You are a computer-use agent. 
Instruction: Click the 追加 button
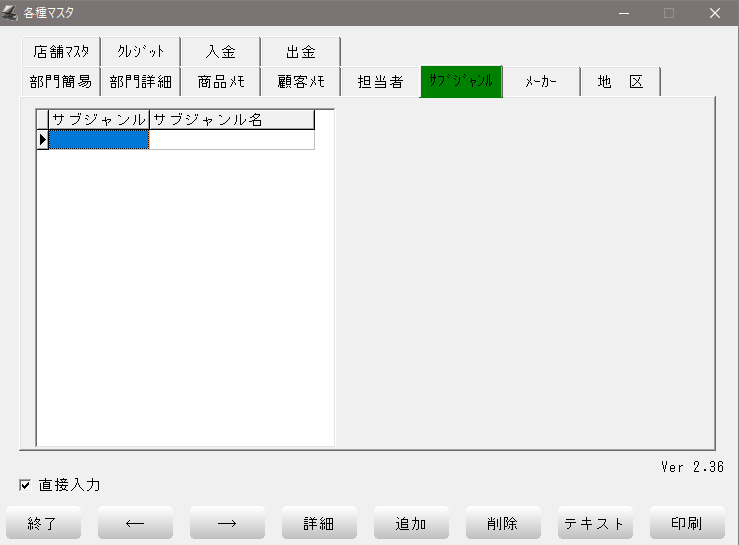click(411, 523)
